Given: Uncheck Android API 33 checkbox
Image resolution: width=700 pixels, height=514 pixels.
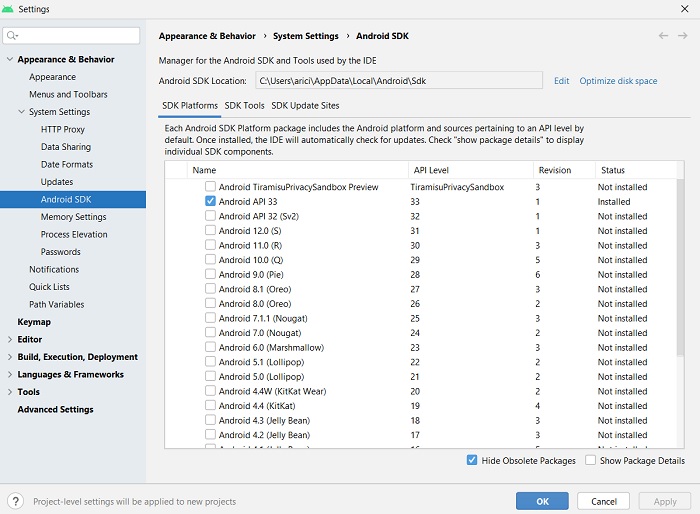Looking at the screenshot, I should 210,201.
